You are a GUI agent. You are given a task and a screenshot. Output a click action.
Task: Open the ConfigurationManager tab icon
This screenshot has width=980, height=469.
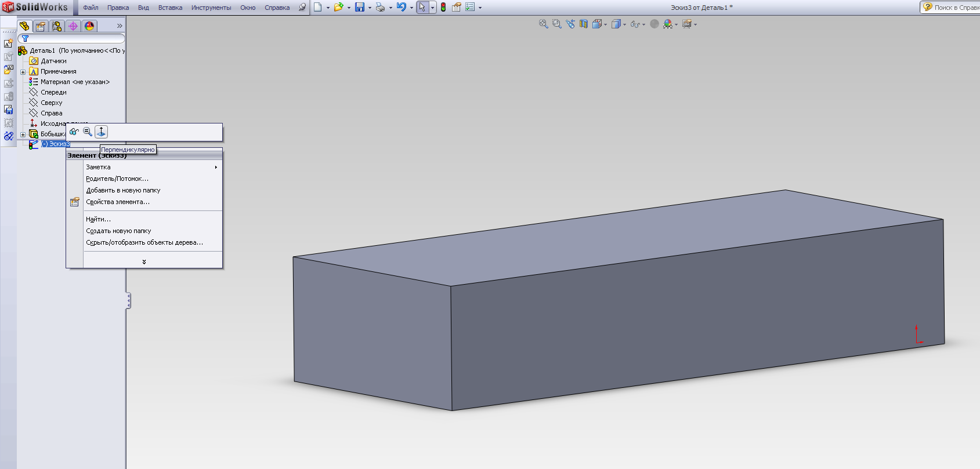pyautogui.click(x=57, y=26)
